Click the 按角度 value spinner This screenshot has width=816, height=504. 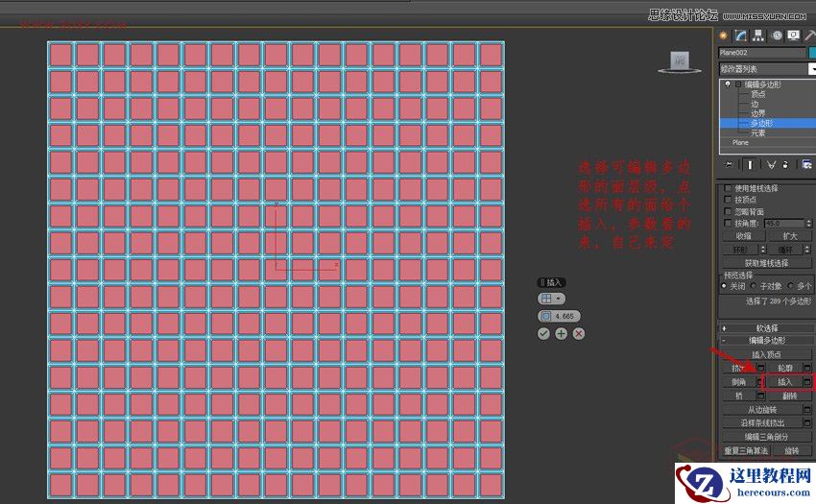[808, 224]
